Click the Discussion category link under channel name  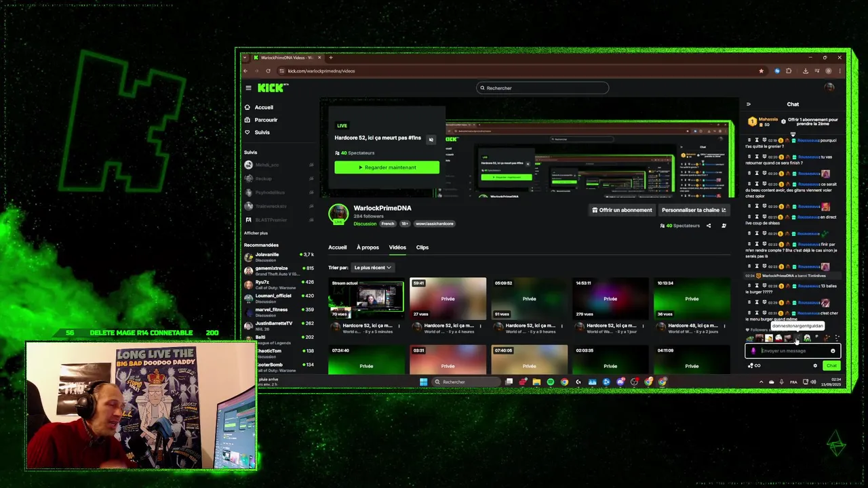(x=365, y=224)
